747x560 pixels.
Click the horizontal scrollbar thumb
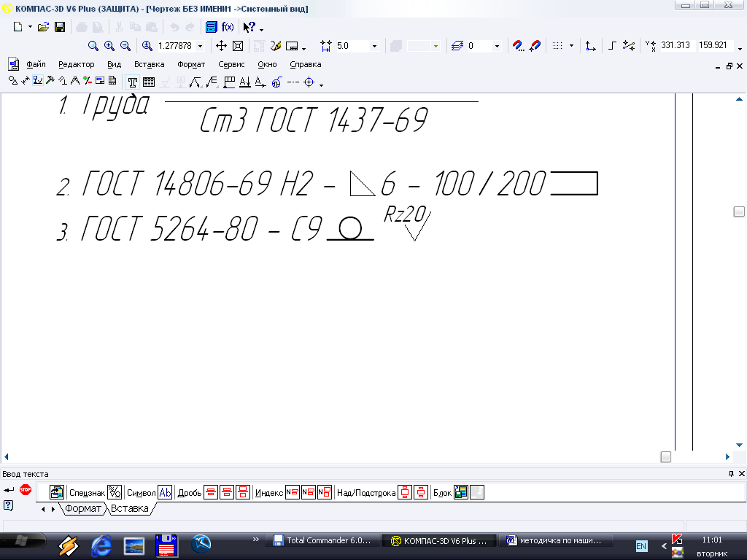666,457
